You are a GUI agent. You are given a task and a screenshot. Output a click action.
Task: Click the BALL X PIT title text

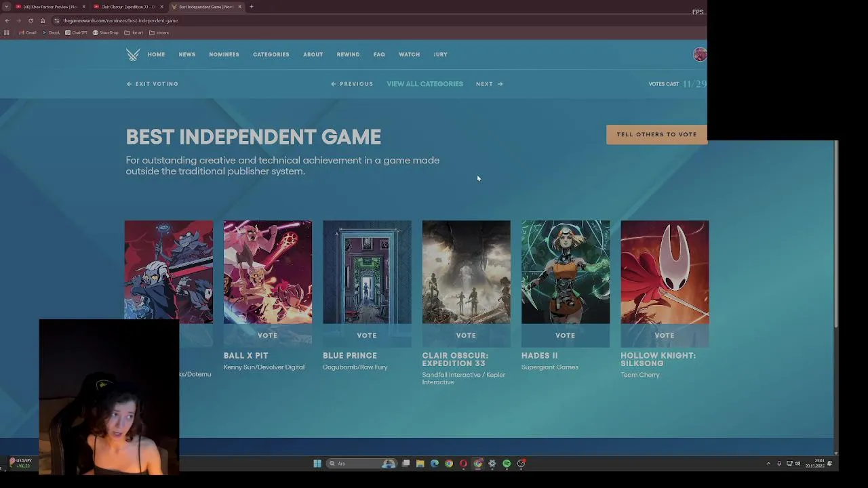245,356
